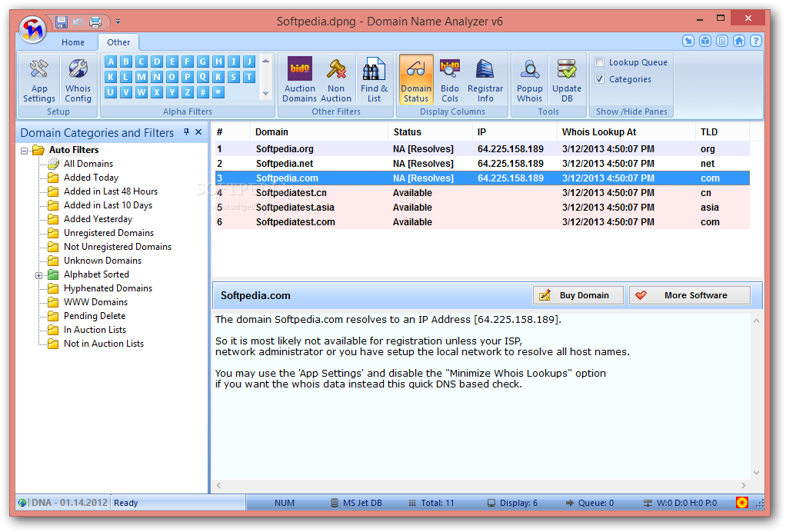The height and width of the screenshot is (532, 786).
Task: Switch to the Home ribbon tab
Action: coord(73,42)
